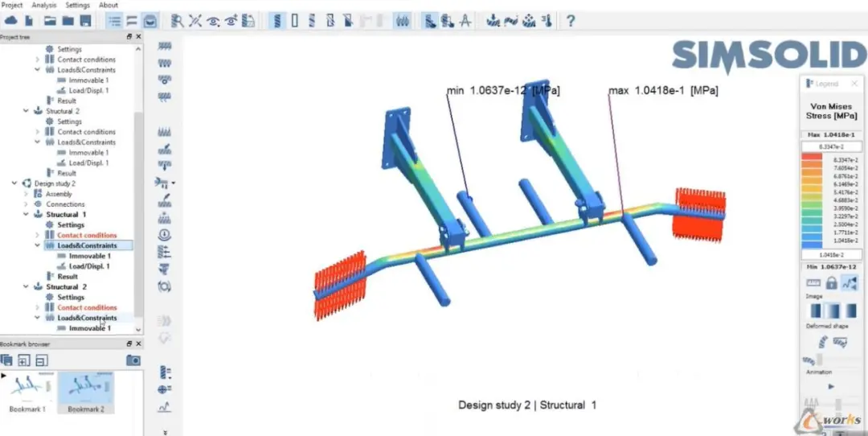868x436 pixels.
Task: Click the circled exclamation icon in vertical toolbar
Action: coord(164,234)
